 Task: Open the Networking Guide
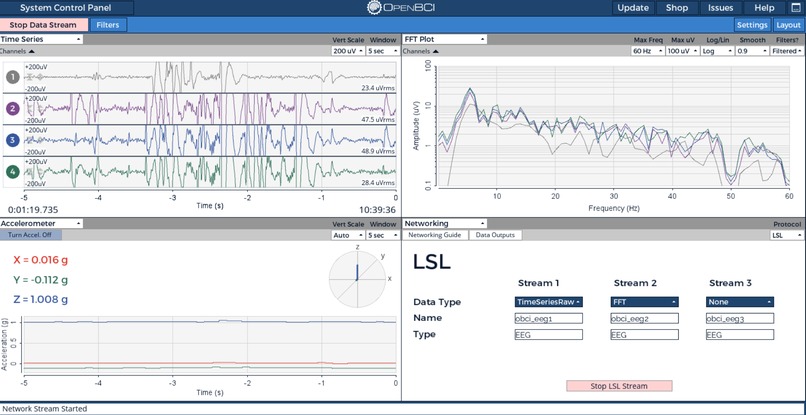pos(435,235)
